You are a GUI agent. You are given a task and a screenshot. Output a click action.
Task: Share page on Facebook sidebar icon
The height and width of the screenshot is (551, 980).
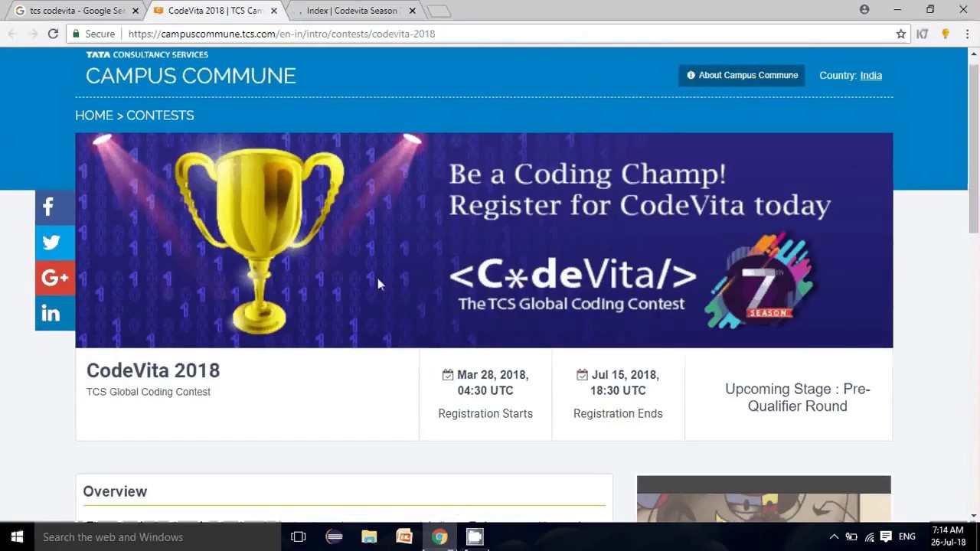click(55, 207)
